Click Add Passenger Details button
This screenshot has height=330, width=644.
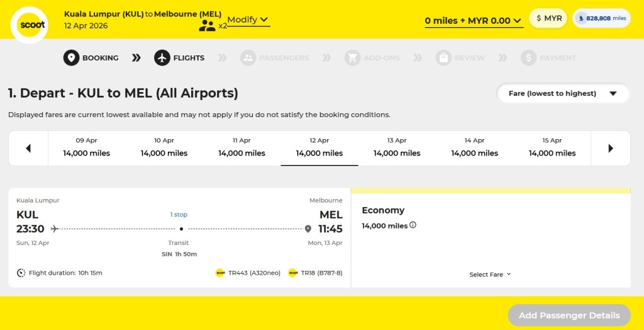(x=569, y=316)
